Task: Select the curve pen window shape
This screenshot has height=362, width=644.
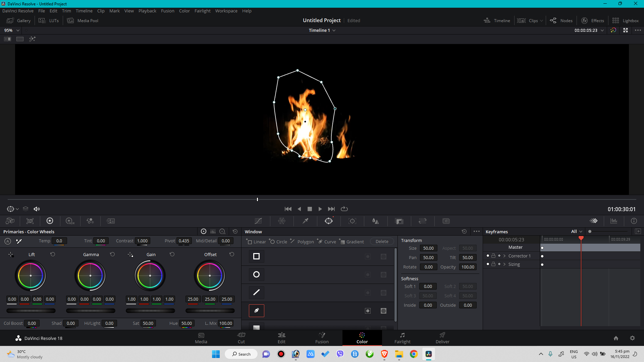Action: pyautogui.click(x=256, y=311)
